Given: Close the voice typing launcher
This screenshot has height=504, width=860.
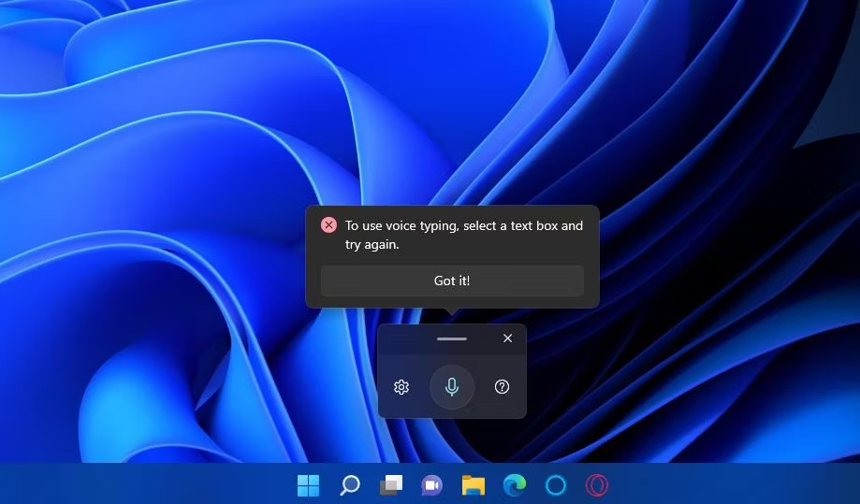Looking at the screenshot, I should 508,338.
